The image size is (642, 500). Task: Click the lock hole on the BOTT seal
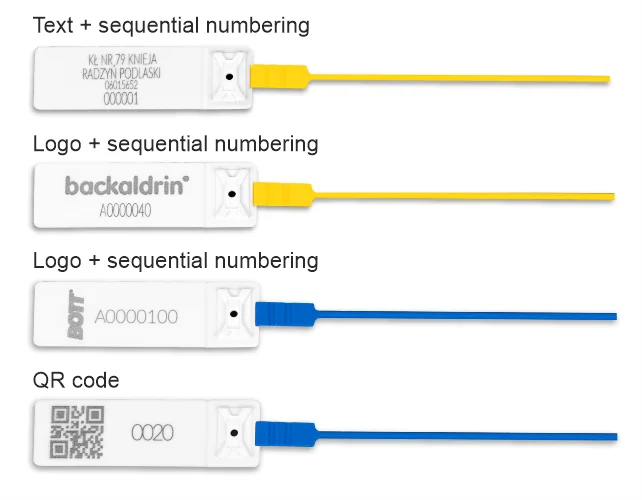pyautogui.click(x=231, y=314)
